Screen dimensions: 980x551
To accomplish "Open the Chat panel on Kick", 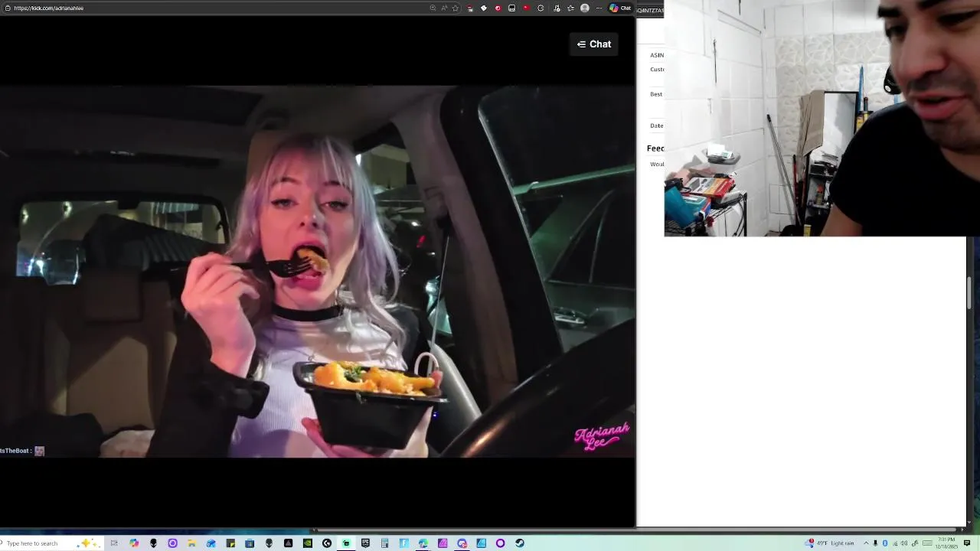I will tap(594, 44).
